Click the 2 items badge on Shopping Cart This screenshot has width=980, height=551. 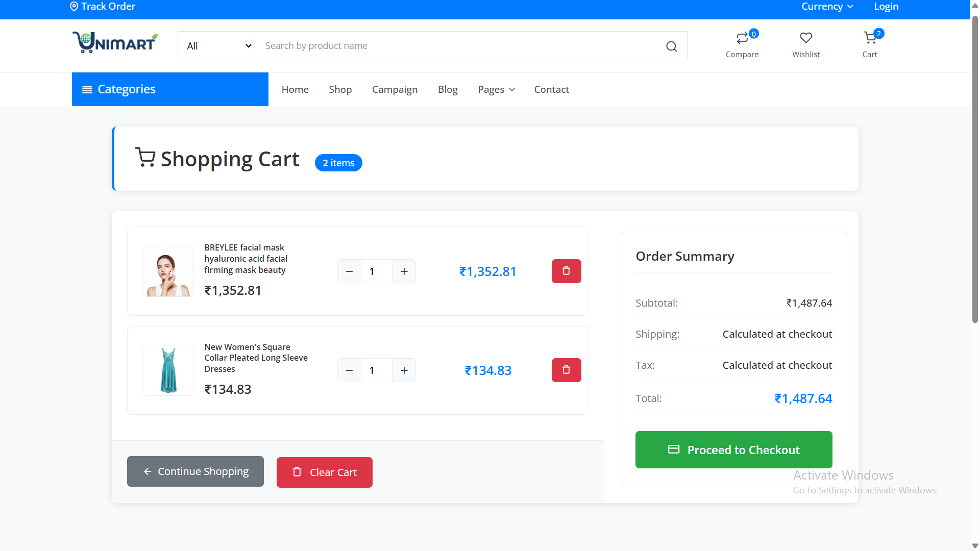(338, 162)
